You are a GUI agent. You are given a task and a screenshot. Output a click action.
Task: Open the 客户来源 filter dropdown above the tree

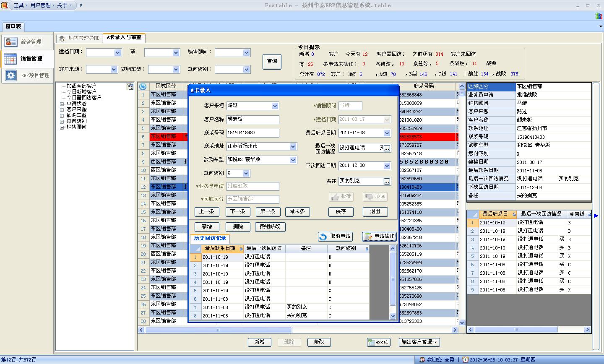tap(114, 69)
